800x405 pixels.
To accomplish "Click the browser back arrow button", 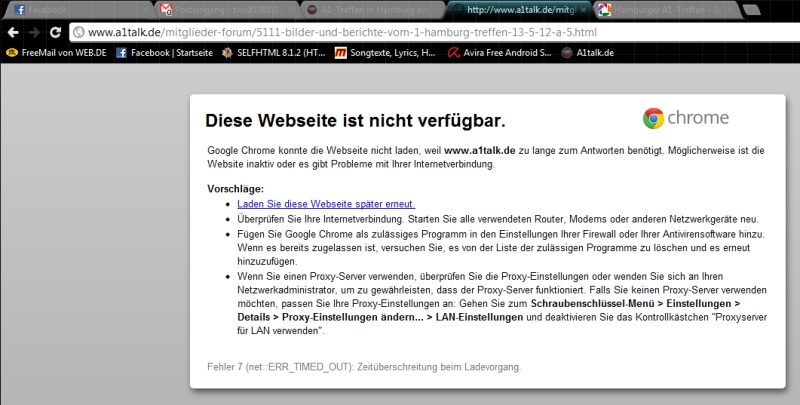I will coord(12,32).
